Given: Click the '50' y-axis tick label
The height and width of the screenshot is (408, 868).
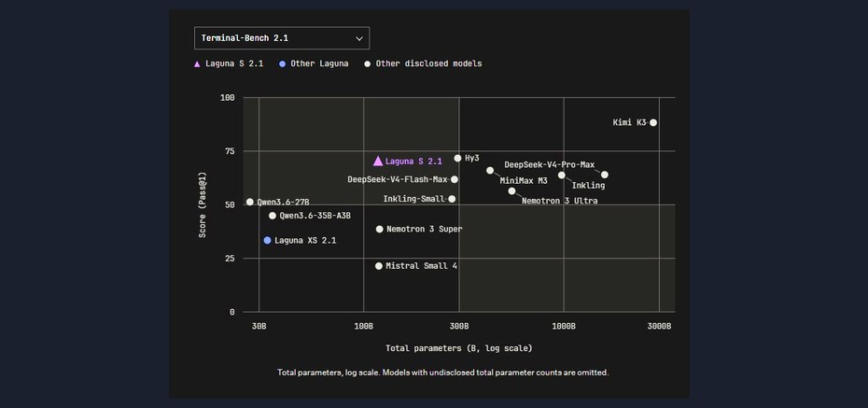Looking at the screenshot, I should (x=230, y=204).
